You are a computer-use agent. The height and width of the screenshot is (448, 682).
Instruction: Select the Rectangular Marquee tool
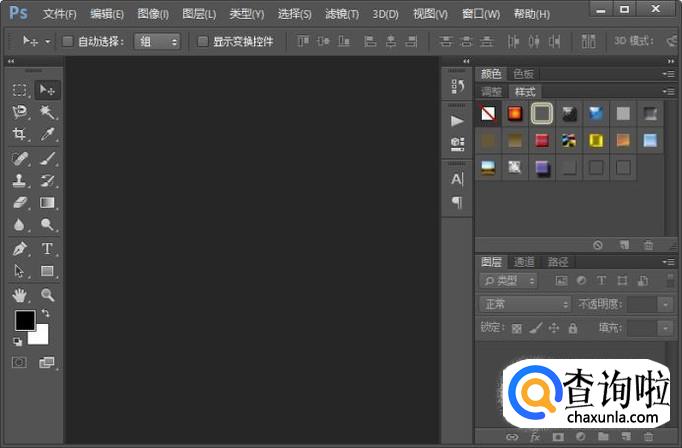pyautogui.click(x=20, y=90)
